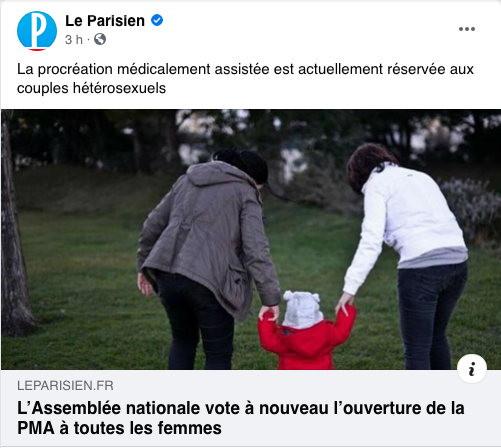The image size is (501, 448).
Task: Open the Le Parisien page name link
Action: [x=105, y=21]
